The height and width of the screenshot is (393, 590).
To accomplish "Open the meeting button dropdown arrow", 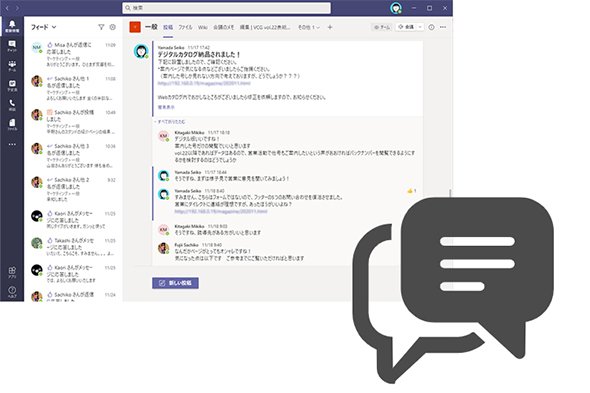I will point(420,27).
